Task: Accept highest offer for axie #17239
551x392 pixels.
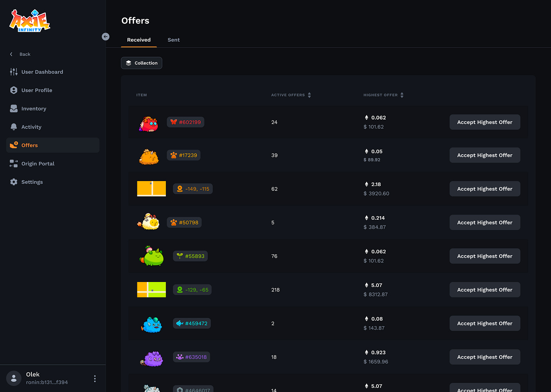Action: pos(485,155)
